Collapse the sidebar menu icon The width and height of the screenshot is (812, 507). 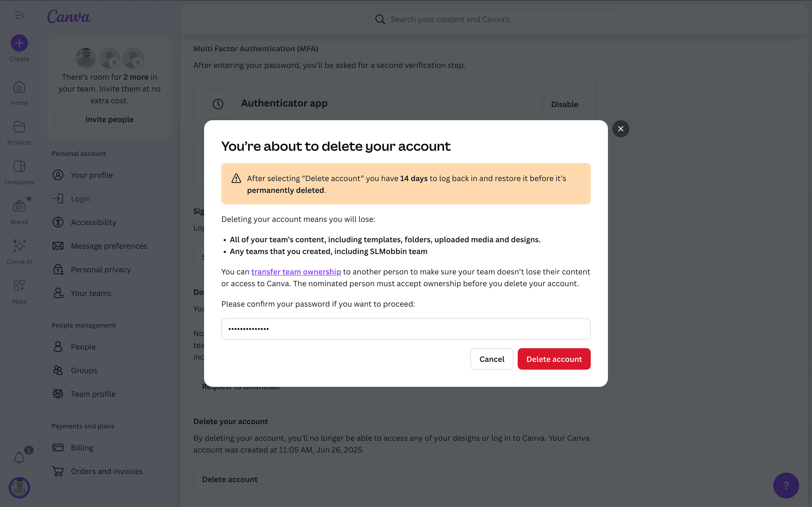coord(19,15)
